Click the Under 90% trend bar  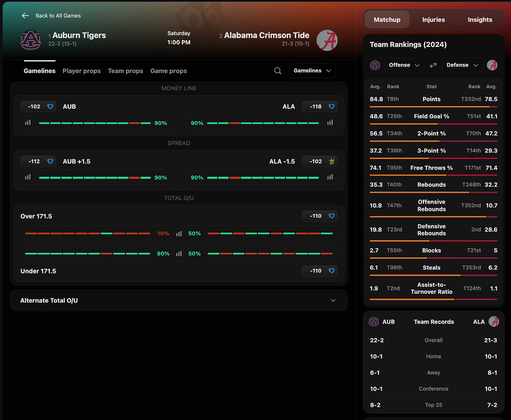coord(88,253)
